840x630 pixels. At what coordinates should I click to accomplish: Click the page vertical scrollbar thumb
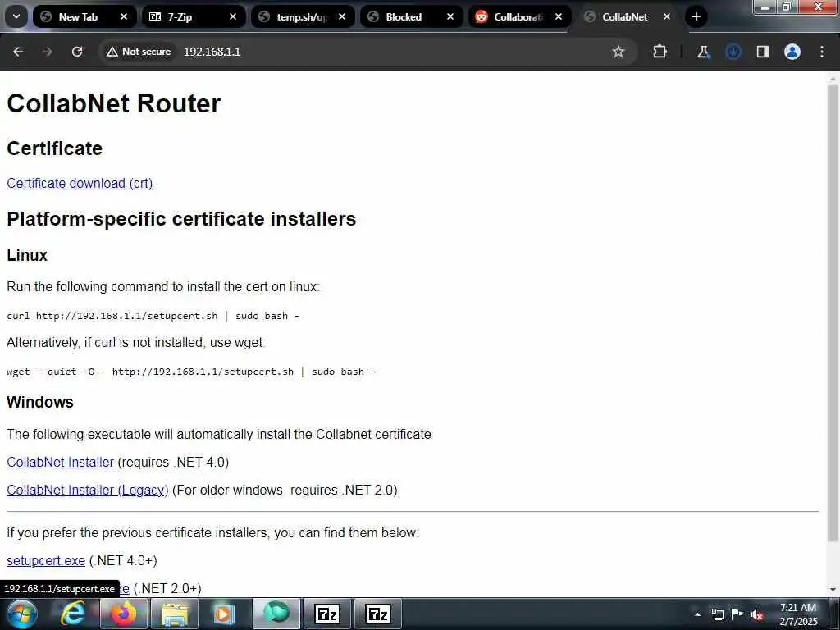(833, 313)
